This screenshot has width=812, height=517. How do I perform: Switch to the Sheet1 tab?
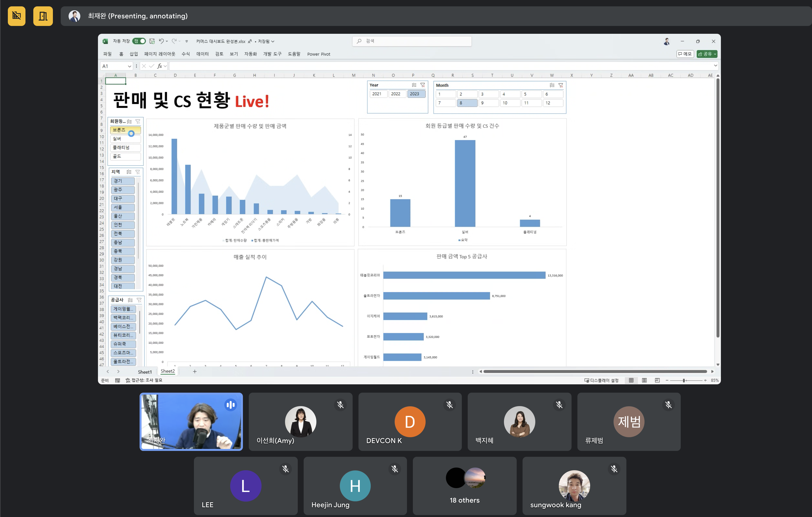pyautogui.click(x=145, y=372)
